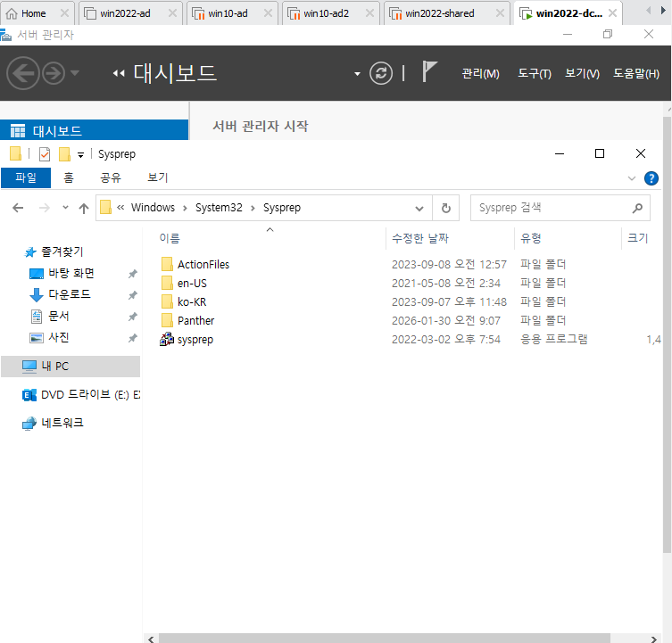Image resolution: width=672 pixels, height=643 pixels.
Task: Open Server Manager notifications flag
Action: pos(429,71)
